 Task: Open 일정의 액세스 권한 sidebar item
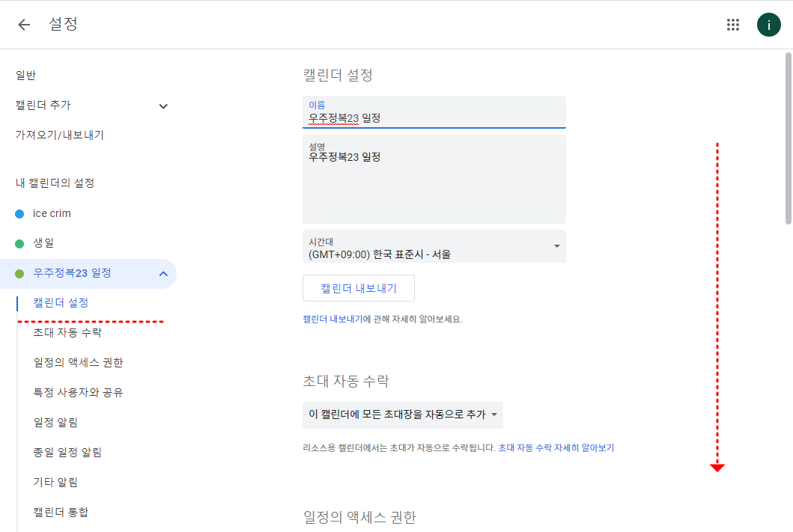pyautogui.click(x=78, y=363)
